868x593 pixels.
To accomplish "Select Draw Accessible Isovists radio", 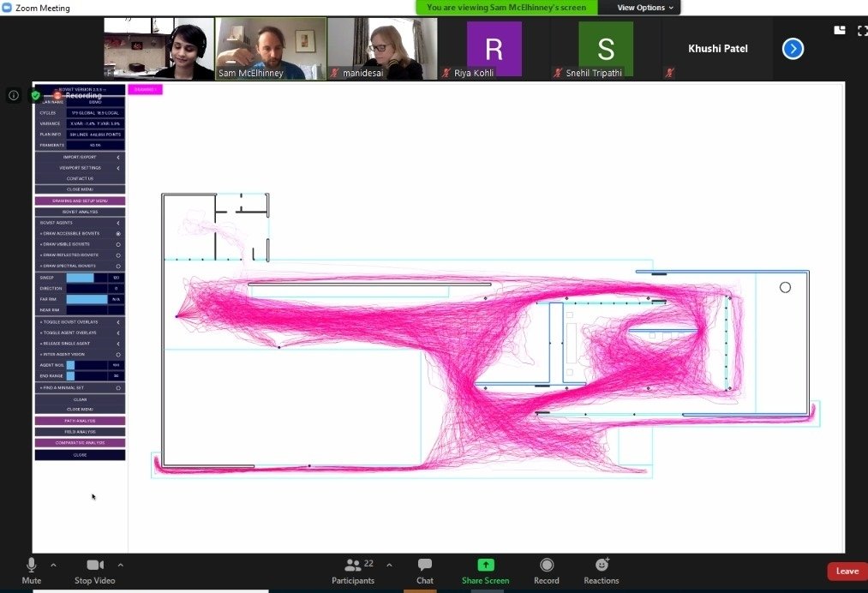I will tap(118, 234).
